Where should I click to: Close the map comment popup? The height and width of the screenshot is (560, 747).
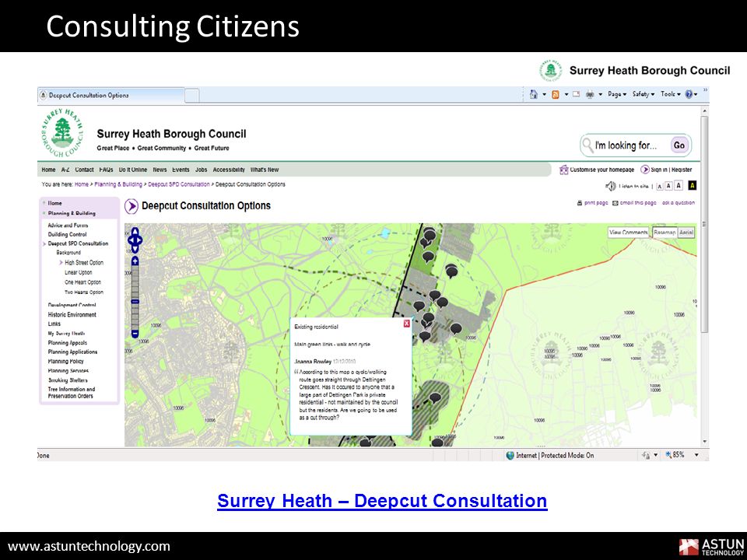(x=406, y=324)
